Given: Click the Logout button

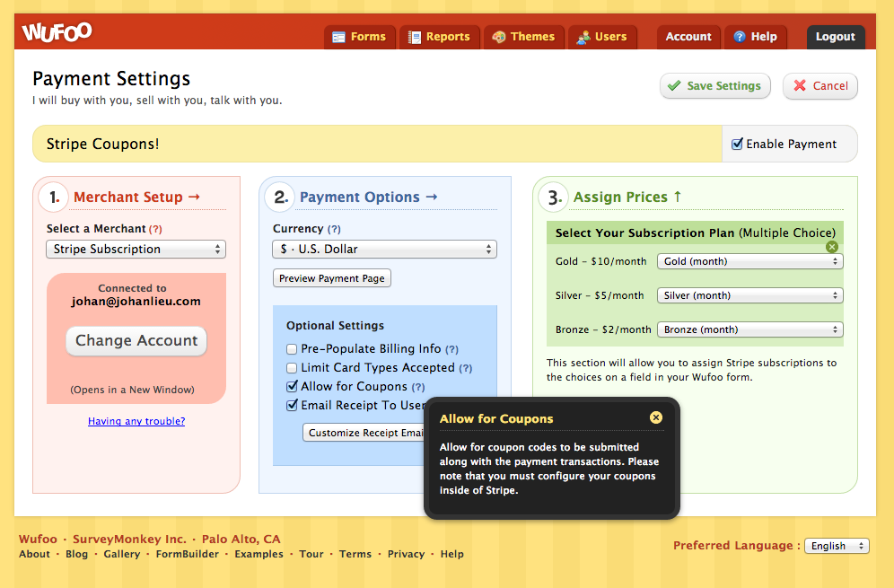Looking at the screenshot, I should tap(836, 37).
